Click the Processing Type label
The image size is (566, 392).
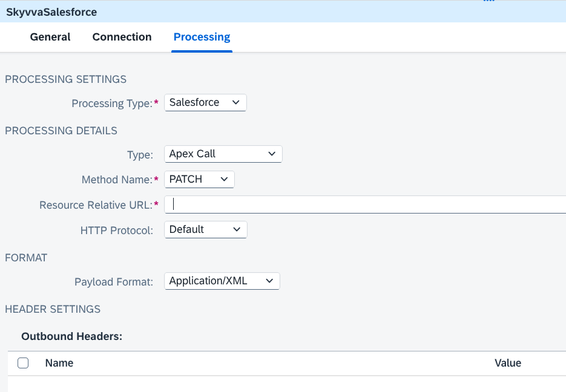112,103
